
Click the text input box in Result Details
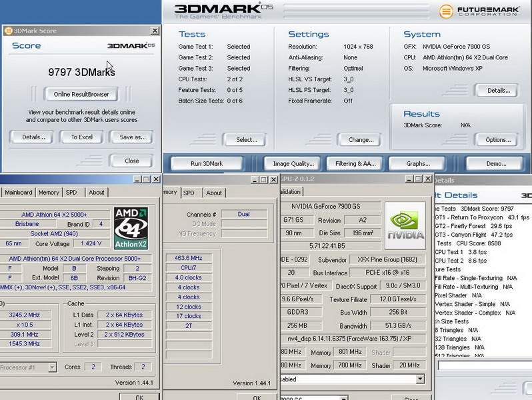[485, 365]
